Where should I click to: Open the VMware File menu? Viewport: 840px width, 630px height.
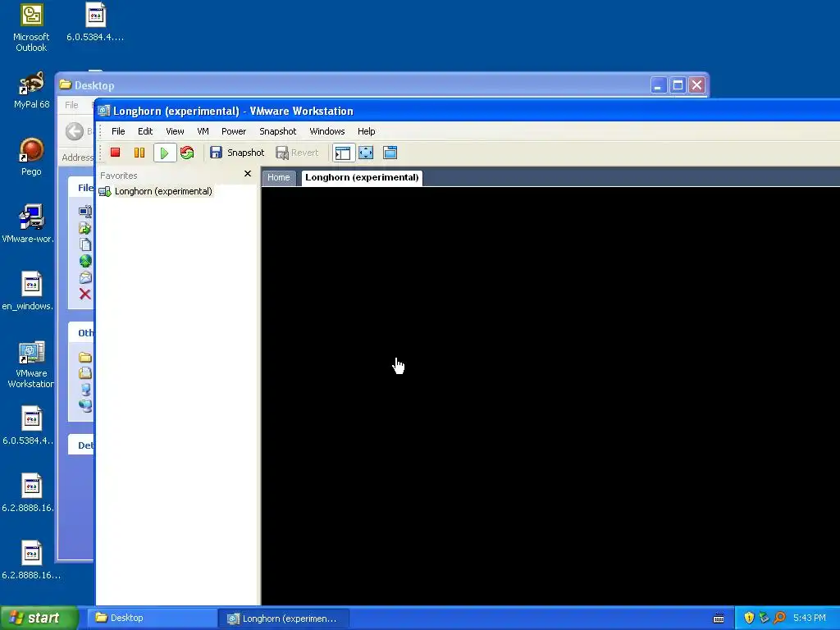[x=118, y=131]
